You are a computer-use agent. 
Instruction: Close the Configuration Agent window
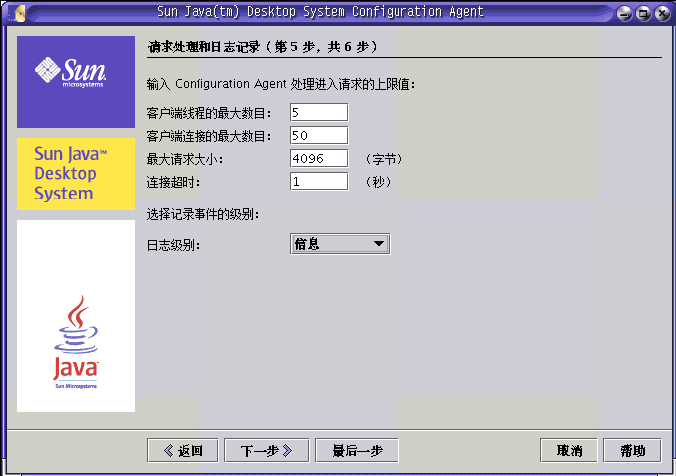(x=662, y=13)
